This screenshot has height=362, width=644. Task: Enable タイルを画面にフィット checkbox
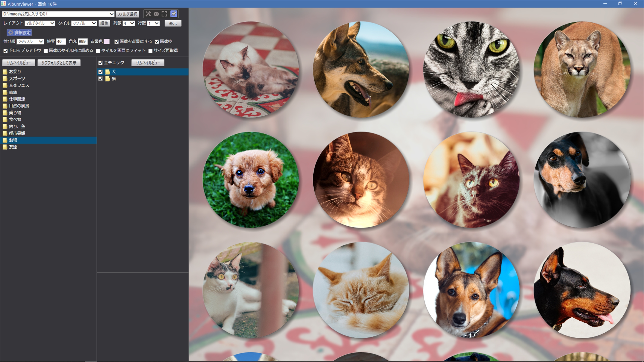pos(98,51)
